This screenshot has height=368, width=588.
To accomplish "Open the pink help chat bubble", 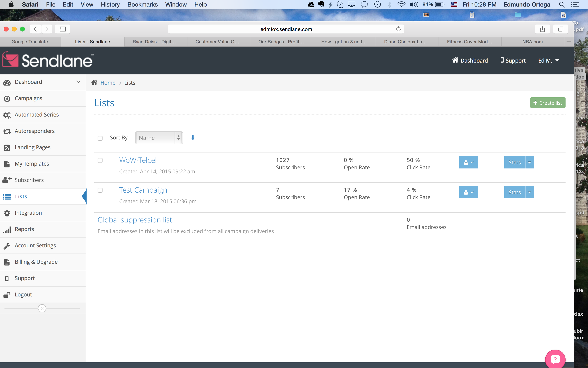I will pyautogui.click(x=555, y=359).
